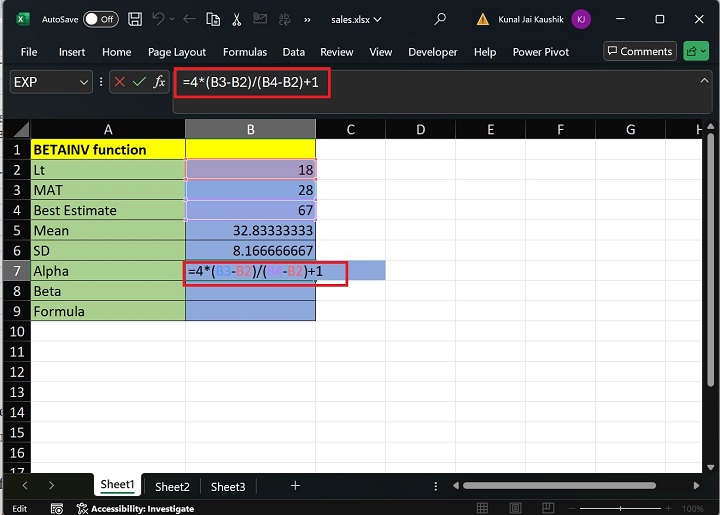The width and height of the screenshot is (720, 515).
Task: Click the spelling check icon in toolbar
Action: click(x=284, y=19)
